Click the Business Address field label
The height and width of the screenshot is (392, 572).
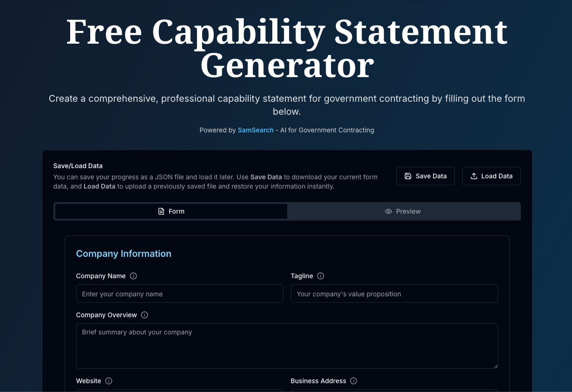[x=318, y=381]
